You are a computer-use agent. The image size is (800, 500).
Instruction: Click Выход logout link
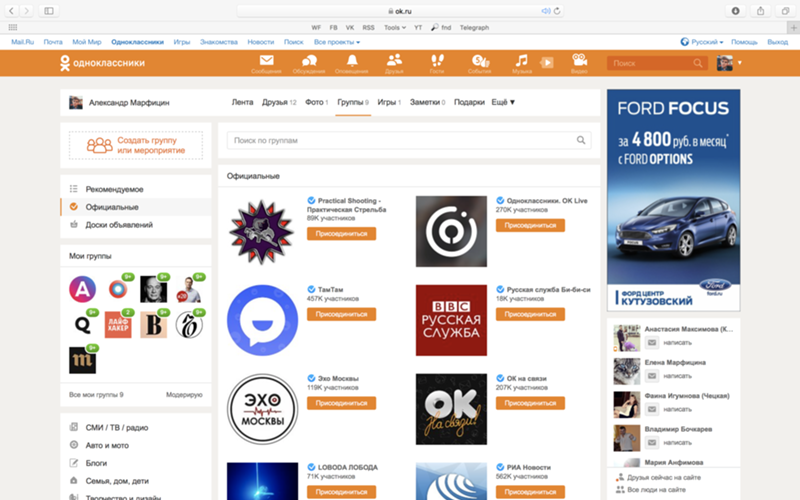click(778, 42)
